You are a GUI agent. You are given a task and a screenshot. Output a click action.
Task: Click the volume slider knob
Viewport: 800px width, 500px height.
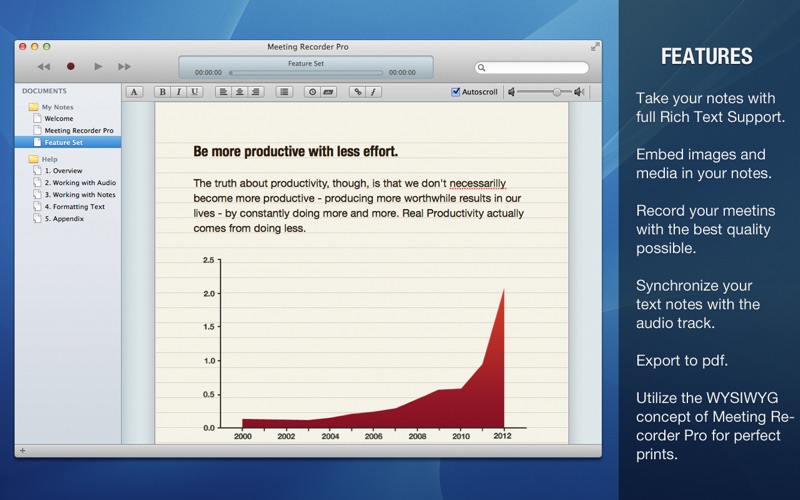[x=557, y=92]
